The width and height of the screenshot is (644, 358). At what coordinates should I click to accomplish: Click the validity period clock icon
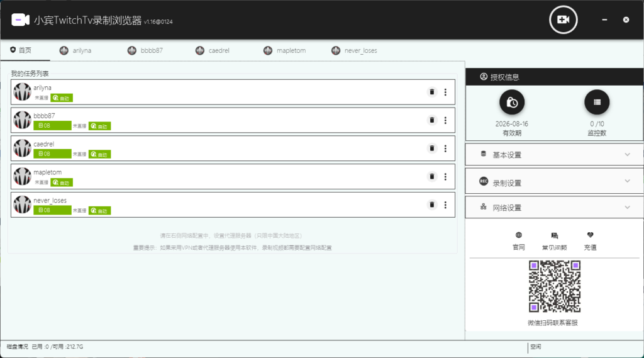512,102
